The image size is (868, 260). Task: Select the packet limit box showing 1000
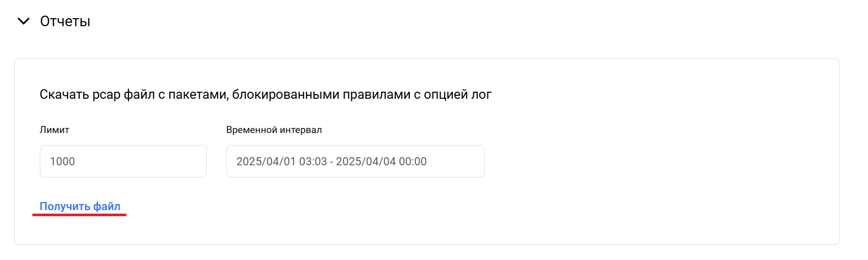point(123,161)
